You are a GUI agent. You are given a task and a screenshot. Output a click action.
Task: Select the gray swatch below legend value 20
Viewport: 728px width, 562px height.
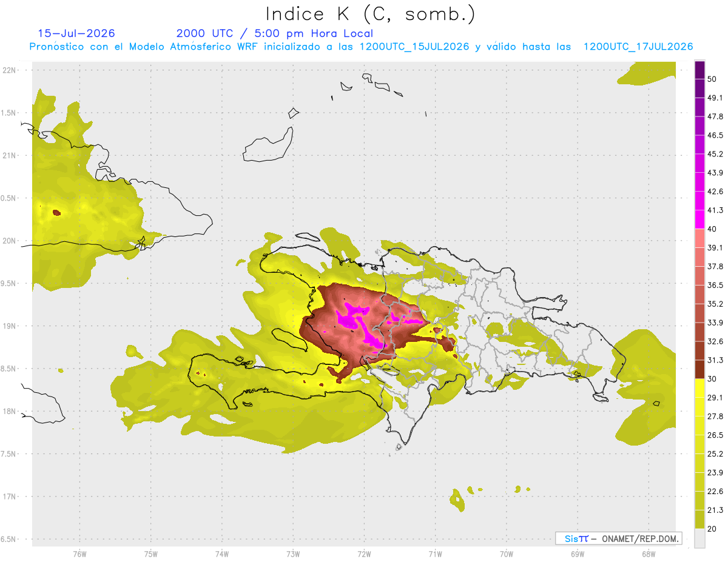tap(700, 538)
